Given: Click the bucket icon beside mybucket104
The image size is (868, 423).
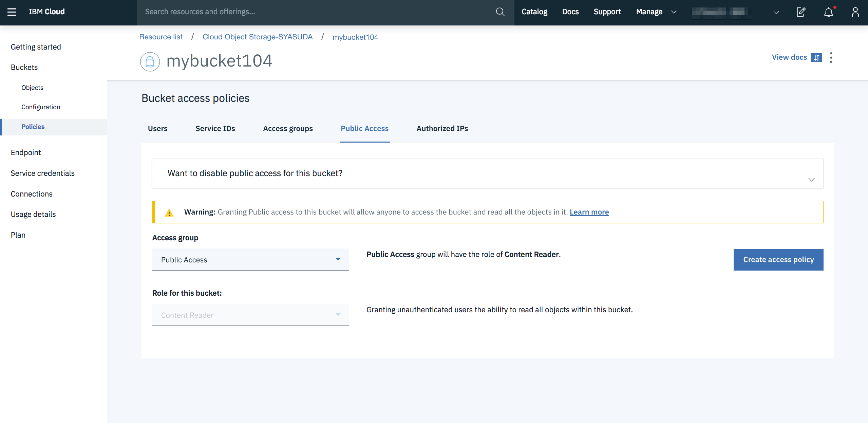Looking at the screenshot, I should pyautogui.click(x=150, y=61).
